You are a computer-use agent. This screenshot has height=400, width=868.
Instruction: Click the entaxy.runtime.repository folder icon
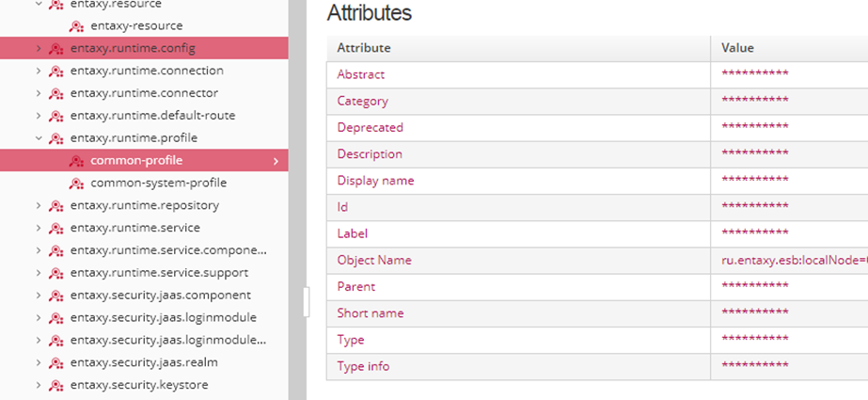56,205
